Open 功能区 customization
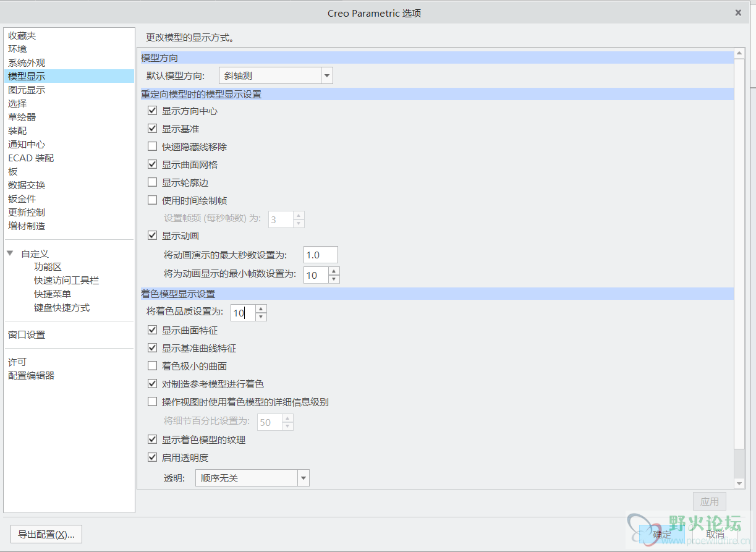The height and width of the screenshot is (552, 756). (x=48, y=267)
